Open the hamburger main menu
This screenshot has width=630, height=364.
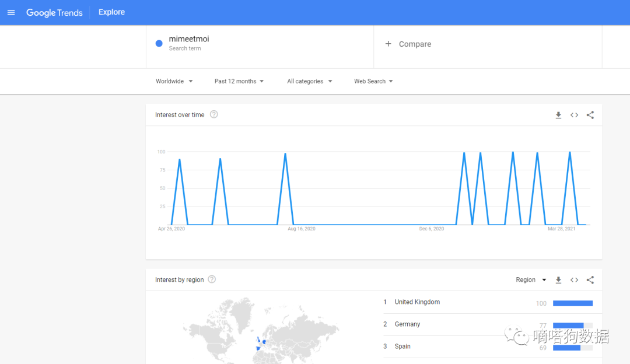tap(11, 12)
